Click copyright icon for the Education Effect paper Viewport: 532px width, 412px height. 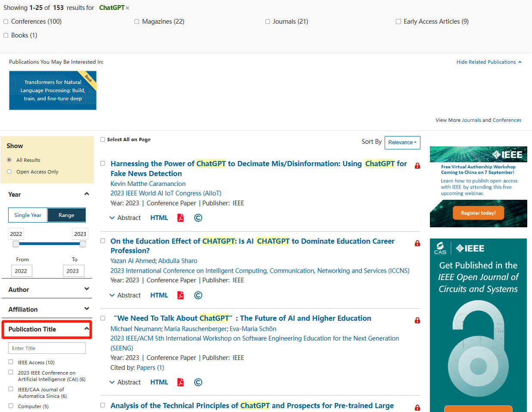point(198,295)
